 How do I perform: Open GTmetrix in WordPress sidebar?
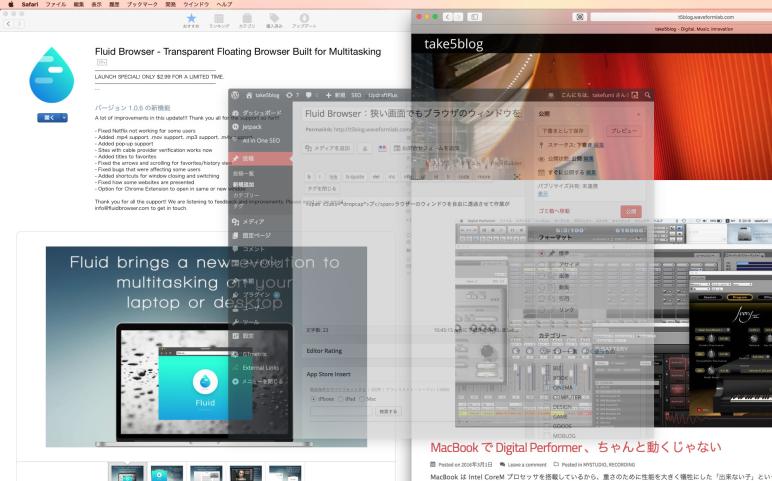coord(250,354)
